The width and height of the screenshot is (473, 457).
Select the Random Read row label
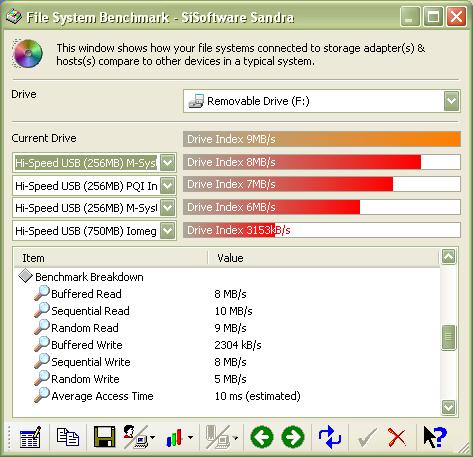[85, 328]
